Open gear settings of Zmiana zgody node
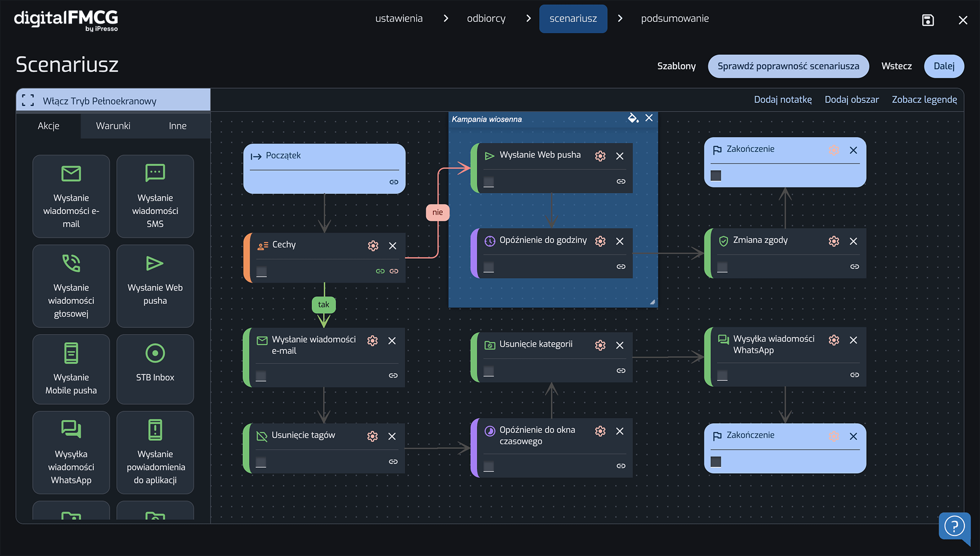The height and width of the screenshot is (556, 980). click(x=833, y=241)
